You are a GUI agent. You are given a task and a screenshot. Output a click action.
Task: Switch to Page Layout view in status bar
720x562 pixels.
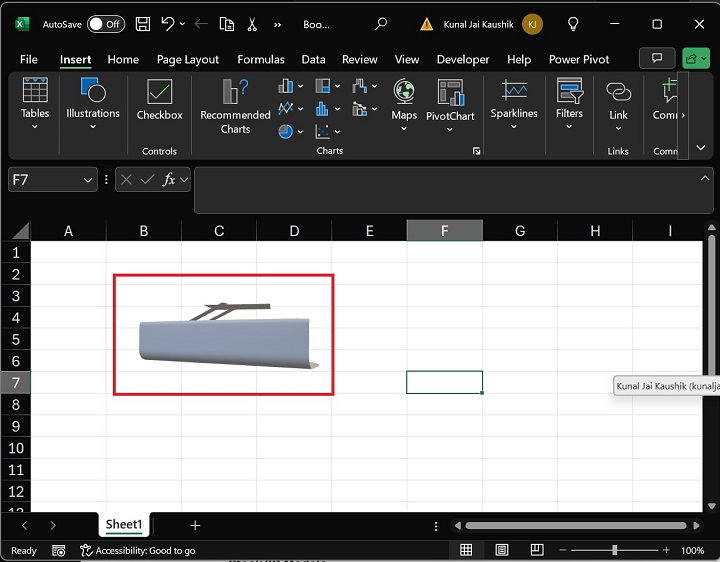(x=502, y=550)
